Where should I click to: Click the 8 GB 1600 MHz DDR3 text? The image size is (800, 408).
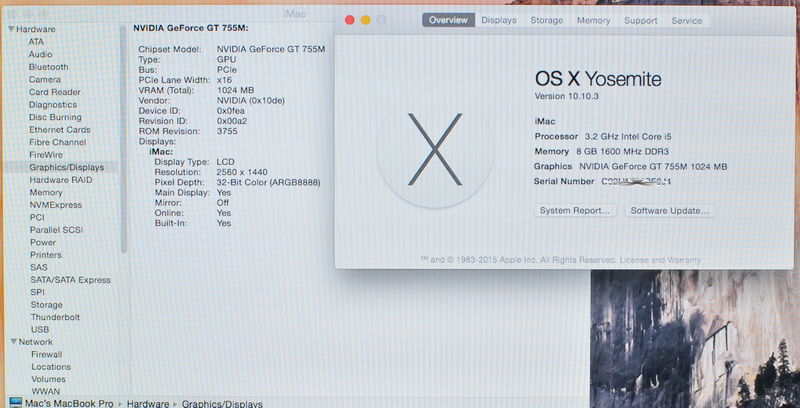tap(622, 151)
